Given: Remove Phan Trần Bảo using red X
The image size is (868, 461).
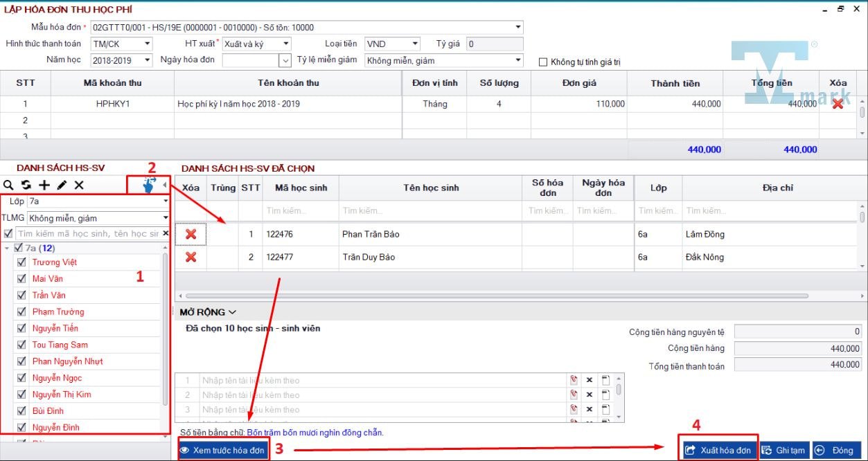Looking at the screenshot, I should pos(191,234).
